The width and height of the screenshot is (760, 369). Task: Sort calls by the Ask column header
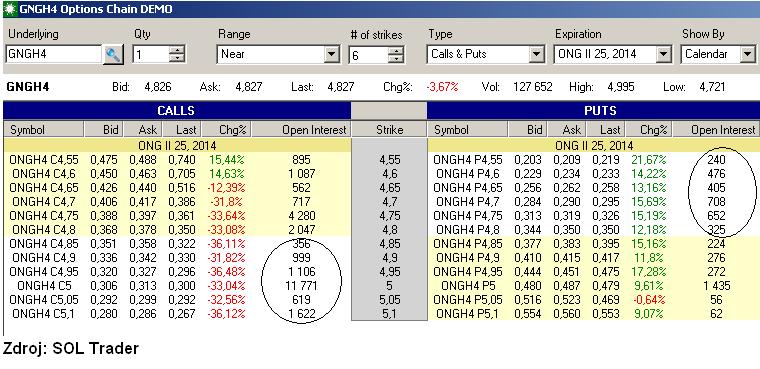coord(143,129)
